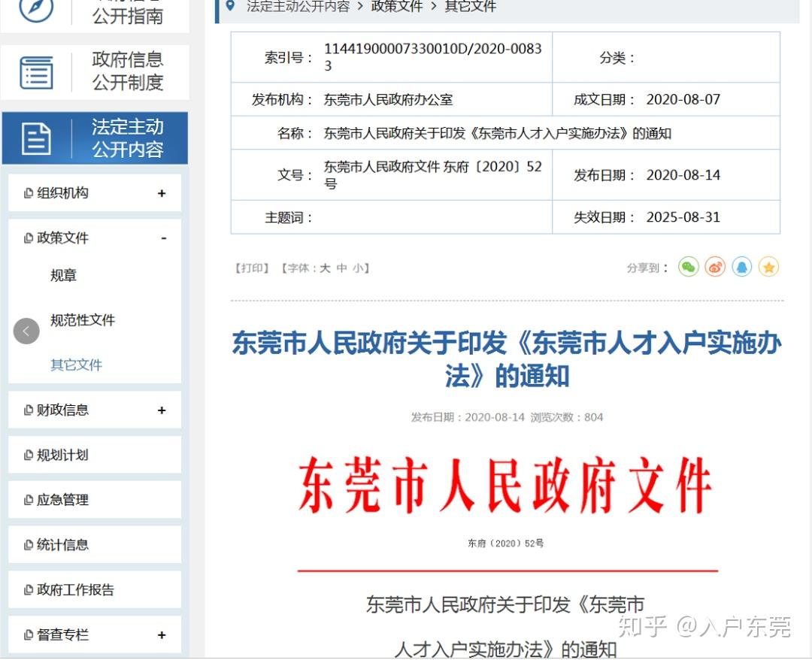Open the 政府信息公开制度 list icon
Image resolution: width=812 pixels, height=660 pixels.
click(36, 72)
